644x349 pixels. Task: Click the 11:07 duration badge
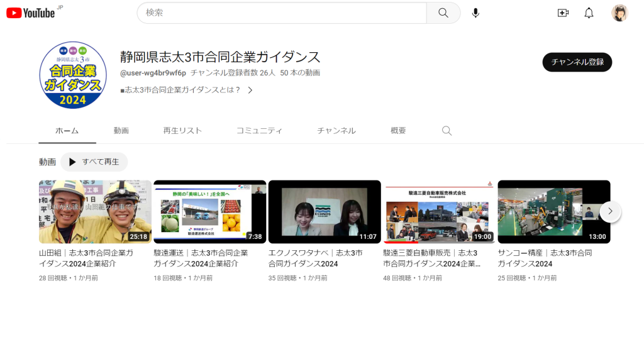(368, 236)
